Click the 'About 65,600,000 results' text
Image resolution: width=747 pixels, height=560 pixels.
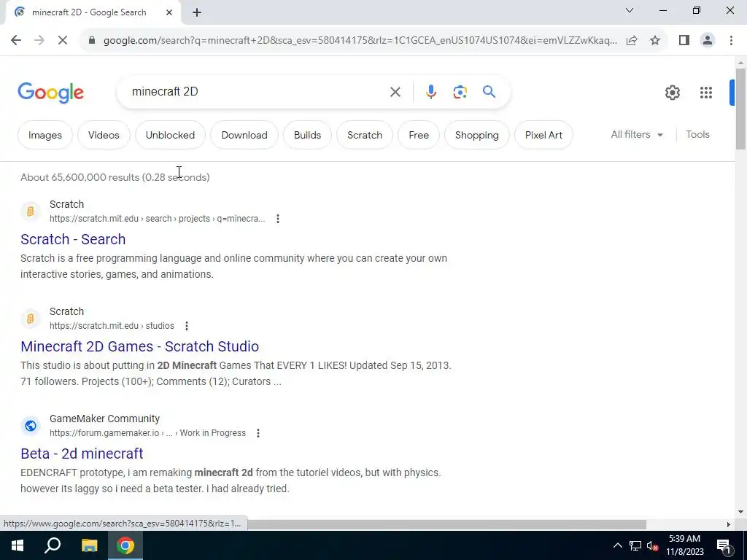point(80,177)
